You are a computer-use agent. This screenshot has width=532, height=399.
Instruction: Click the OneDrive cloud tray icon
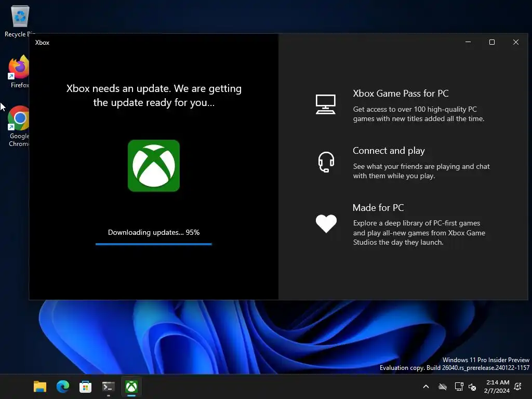(443, 387)
